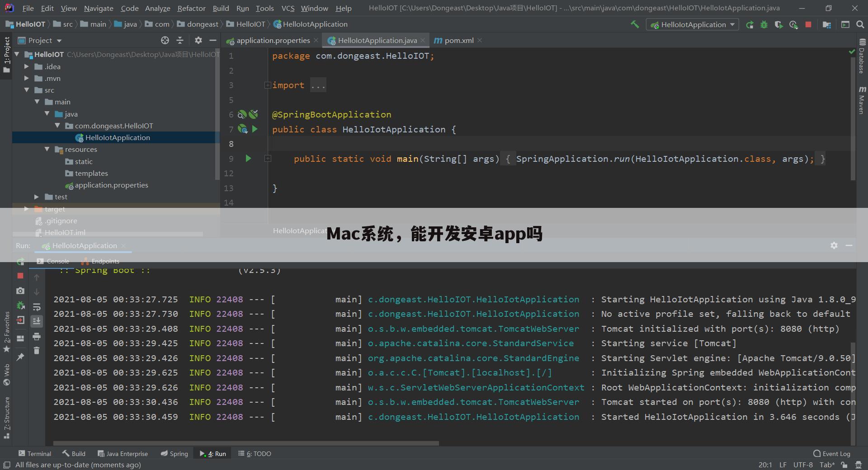Expand the .idea folder
Image resolution: width=868 pixels, height=470 pixels.
tap(27, 66)
